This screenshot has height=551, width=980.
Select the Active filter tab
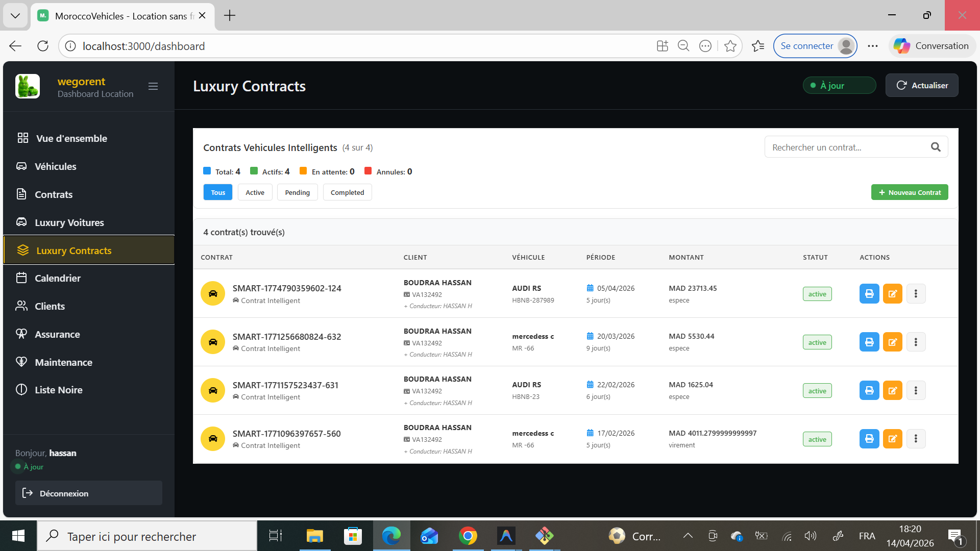click(x=255, y=192)
